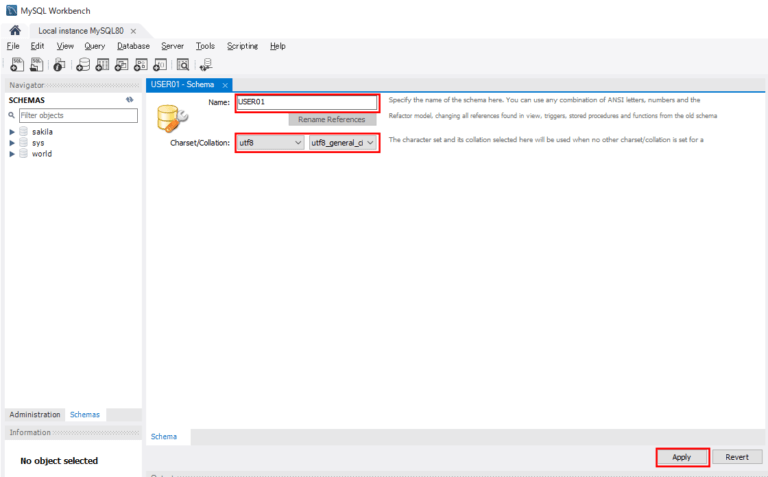
Task: Click create new view toolbar icon
Action: point(122,65)
